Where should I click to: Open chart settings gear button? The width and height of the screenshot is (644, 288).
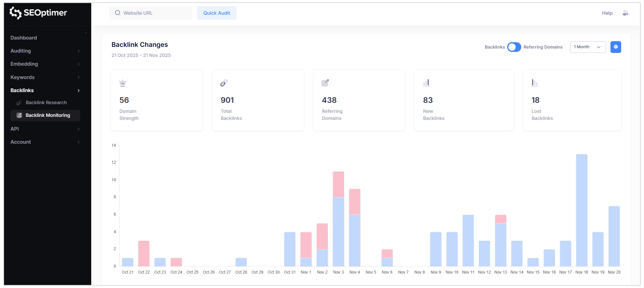[x=615, y=47]
